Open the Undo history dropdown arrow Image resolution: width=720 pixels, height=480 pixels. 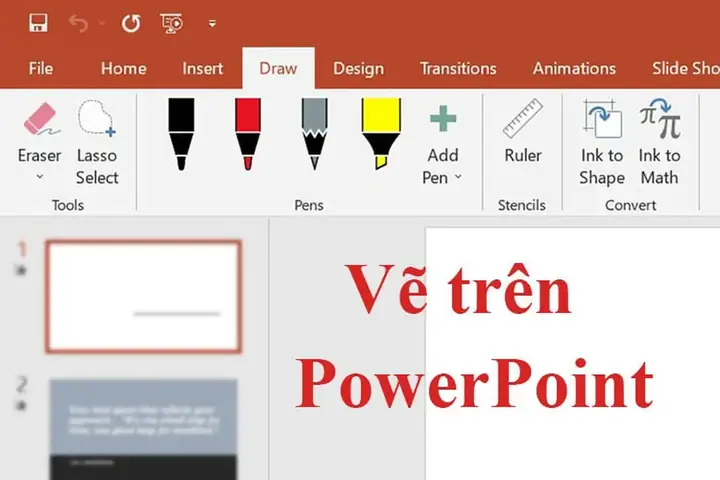(102, 23)
